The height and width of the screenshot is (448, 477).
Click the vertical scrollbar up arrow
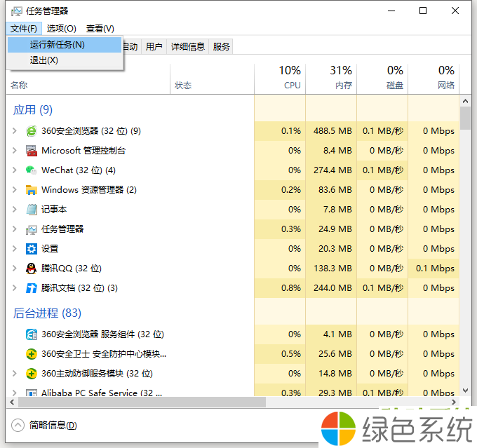[x=465, y=101]
